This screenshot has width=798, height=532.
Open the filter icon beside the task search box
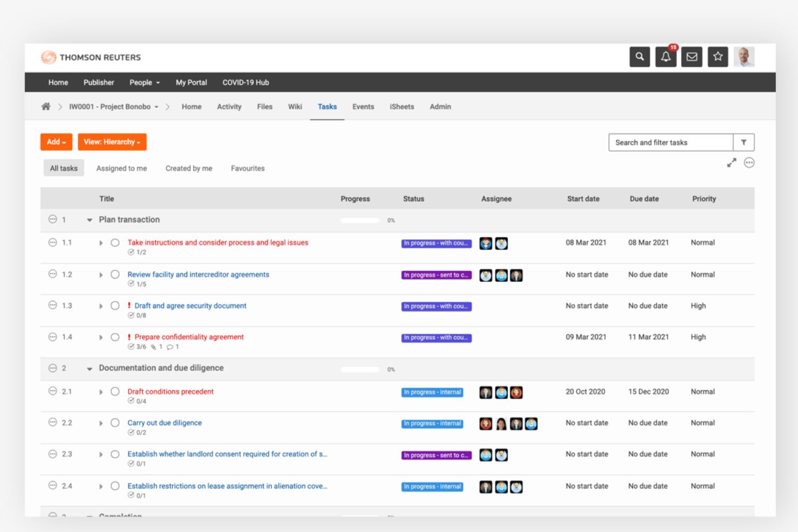point(744,142)
